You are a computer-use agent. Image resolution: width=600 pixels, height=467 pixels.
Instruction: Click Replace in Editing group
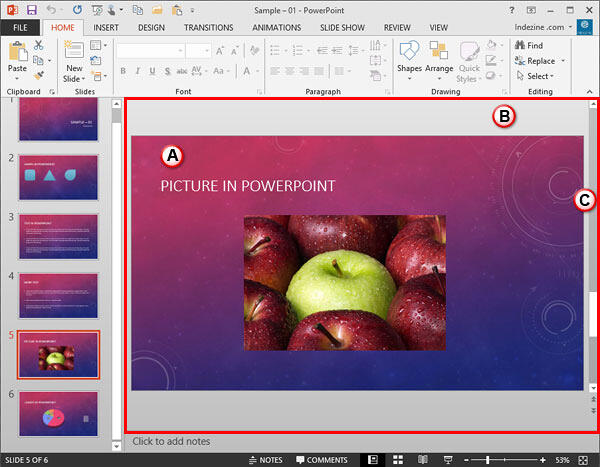(x=535, y=61)
